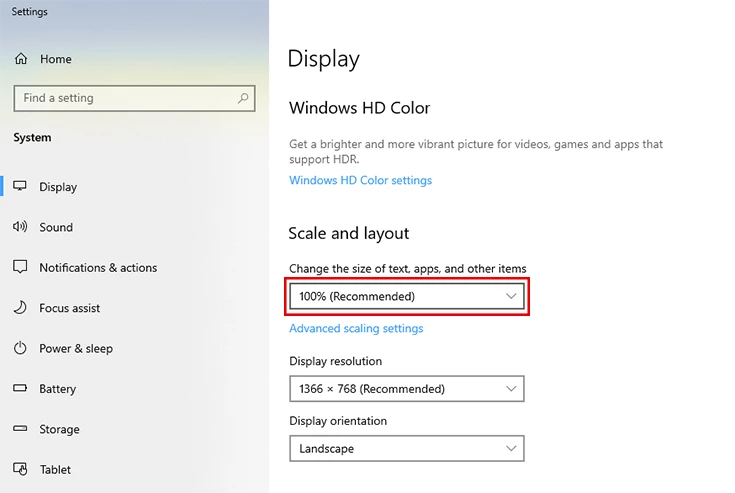Open Advanced scaling settings link
The image size is (735, 493).
[356, 329]
